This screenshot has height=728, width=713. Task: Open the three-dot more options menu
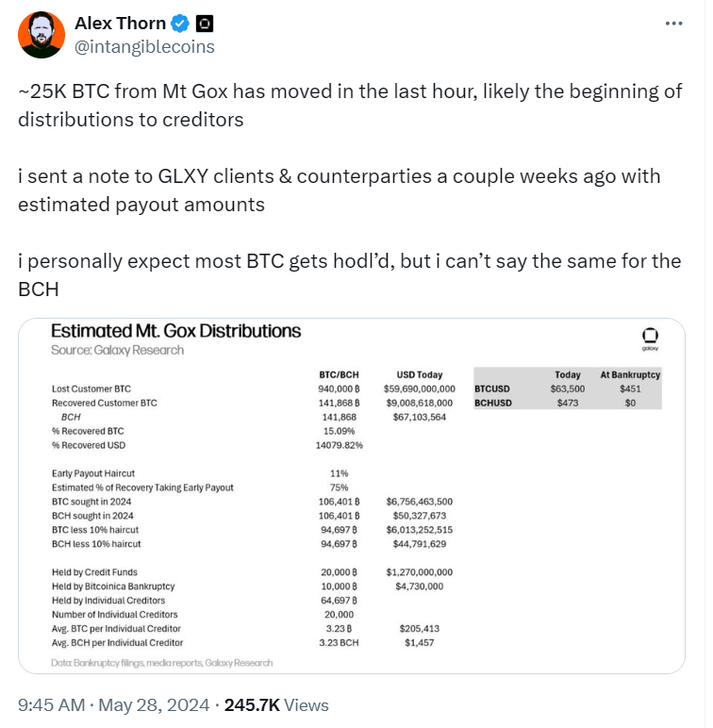(x=673, y=24)
